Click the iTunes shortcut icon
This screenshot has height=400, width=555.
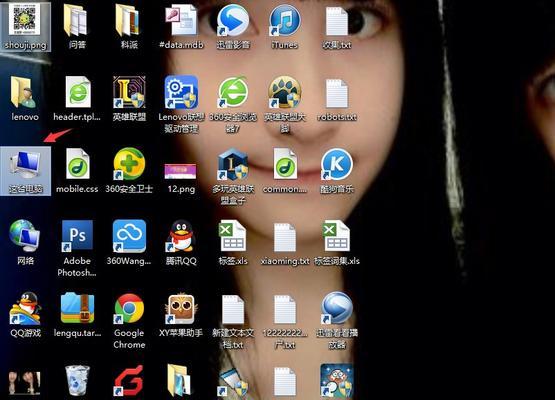pyautogui.click(x=284, y=20)
